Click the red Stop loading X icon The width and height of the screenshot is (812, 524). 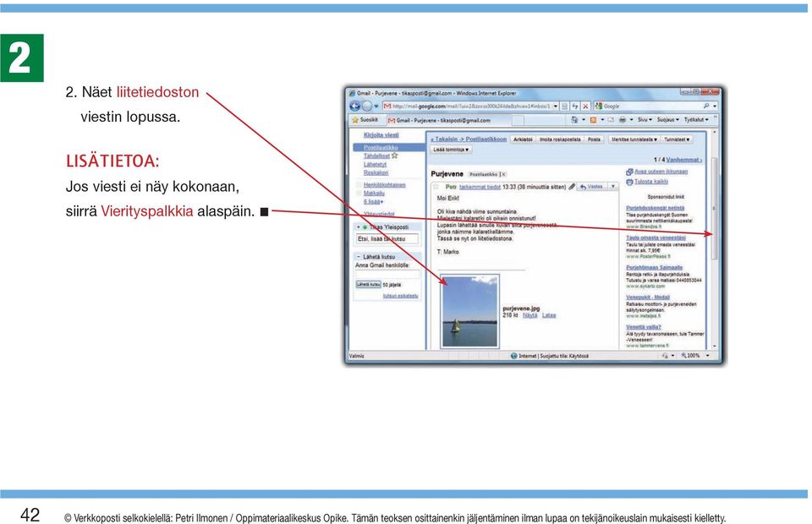click(585, 106)
